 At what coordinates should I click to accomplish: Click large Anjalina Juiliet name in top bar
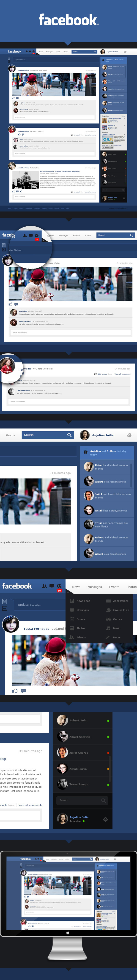103,435
